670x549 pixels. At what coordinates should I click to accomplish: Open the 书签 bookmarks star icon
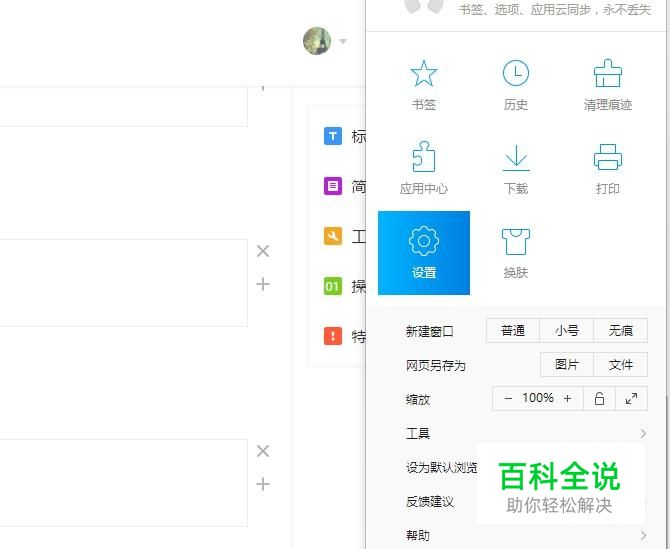coord(423,73)
